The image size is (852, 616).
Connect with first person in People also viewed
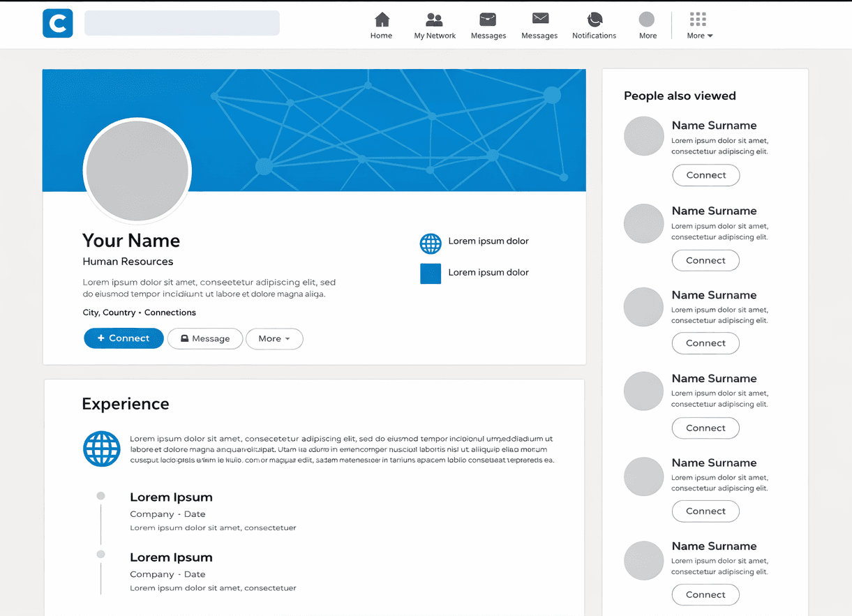tap(705, 175)
